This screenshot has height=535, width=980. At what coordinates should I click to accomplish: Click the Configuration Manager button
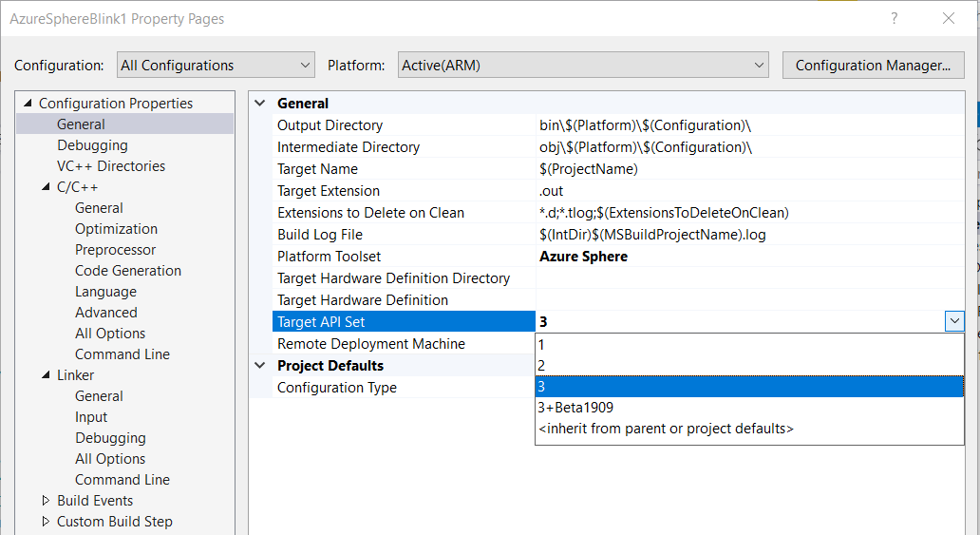[873, 66]
